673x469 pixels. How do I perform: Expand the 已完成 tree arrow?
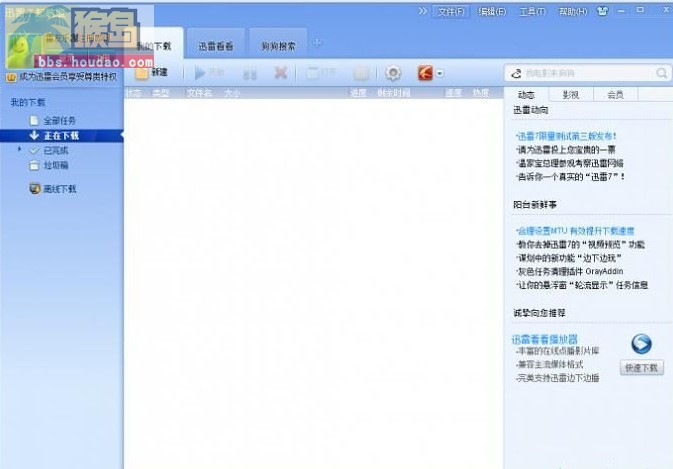click(x=19, y=149)
